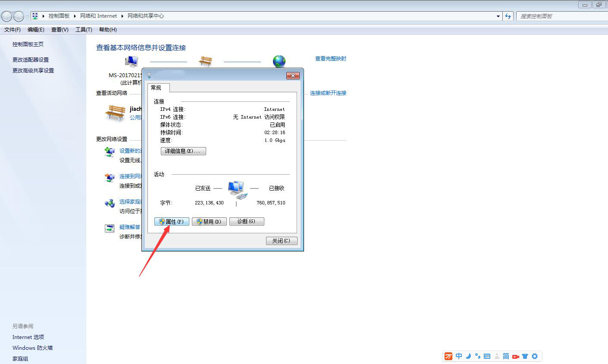Click 网络和共享中心 in the breadcrumb path

pyautogui.click(x=146, y=16)
